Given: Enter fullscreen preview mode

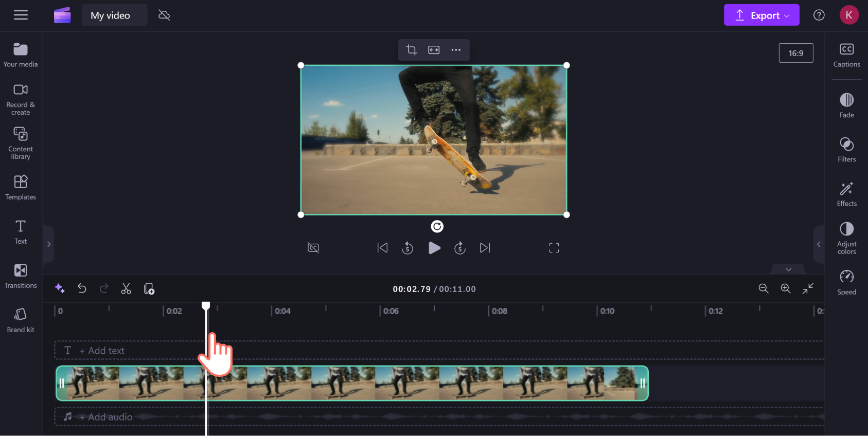Looking at the screenshot, I should [554, 248].
